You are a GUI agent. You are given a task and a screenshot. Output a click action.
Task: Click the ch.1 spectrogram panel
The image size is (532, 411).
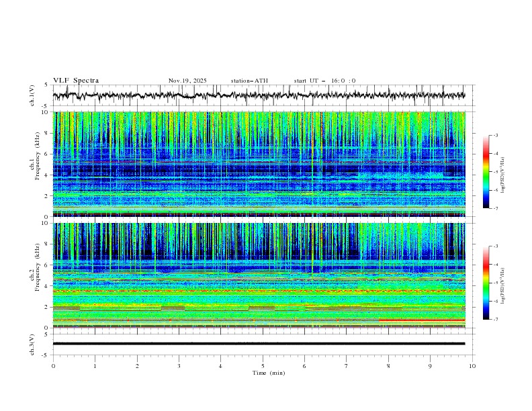(259, 164)
